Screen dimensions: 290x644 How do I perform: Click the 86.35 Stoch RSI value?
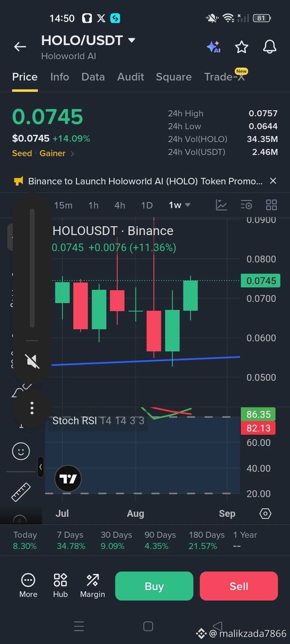[x=258, y=414]
